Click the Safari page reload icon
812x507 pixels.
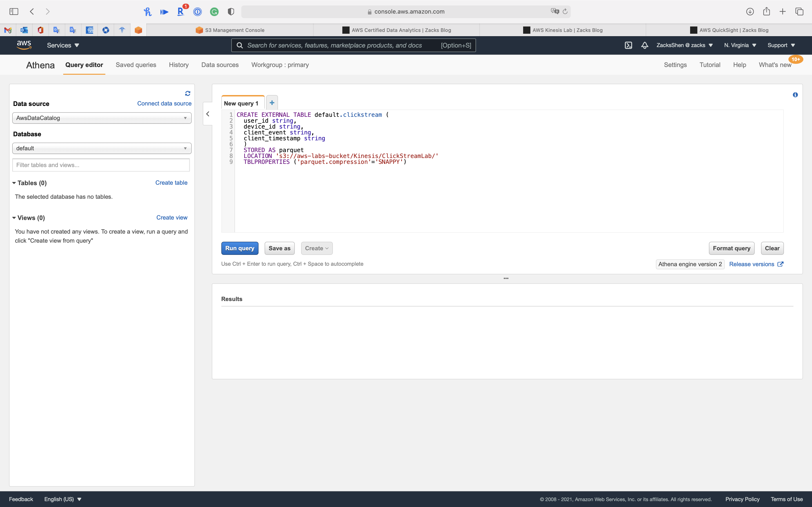565,12
